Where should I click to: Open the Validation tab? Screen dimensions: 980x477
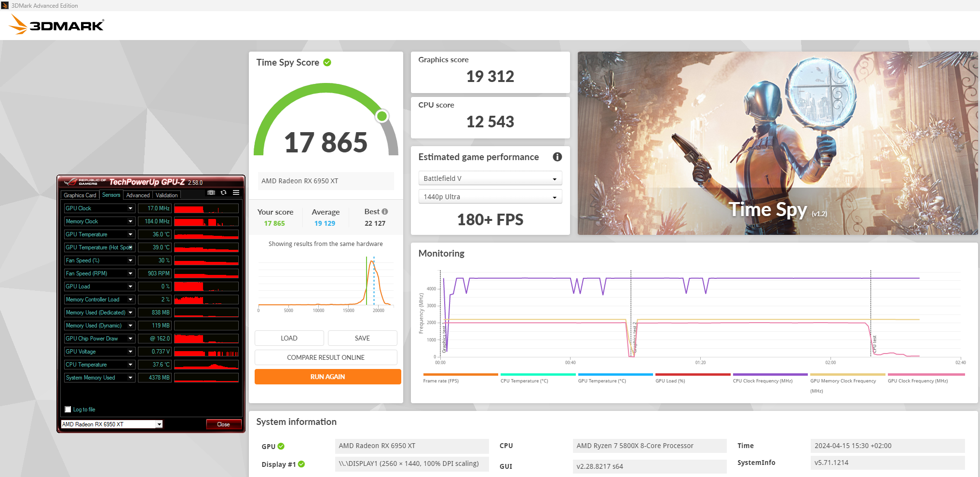click(x=166, y=195)
